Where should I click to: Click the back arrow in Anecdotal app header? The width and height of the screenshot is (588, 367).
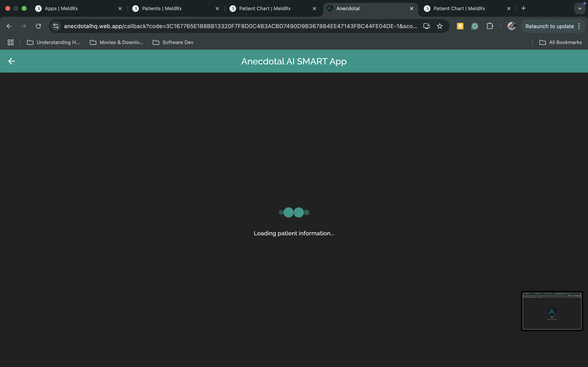point(11,61)
